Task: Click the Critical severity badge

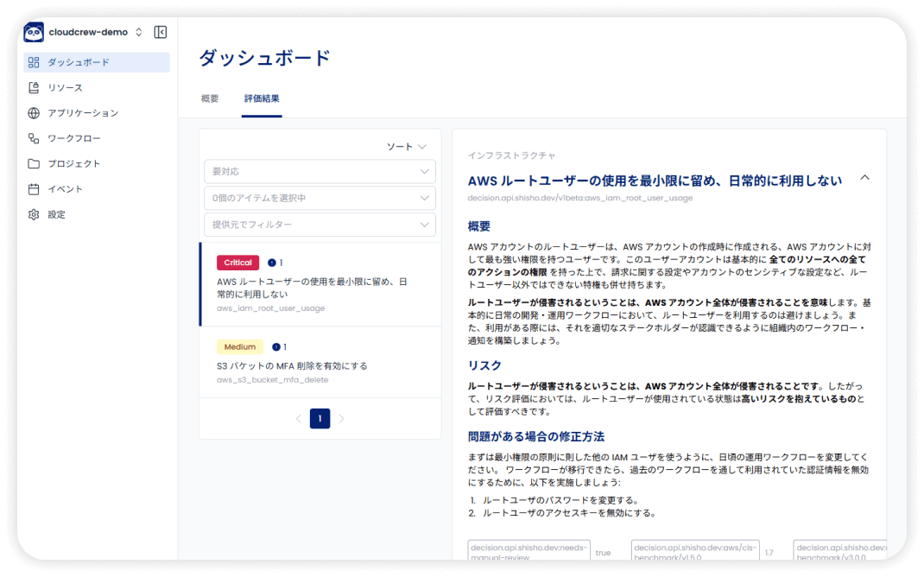Action: coord(238,263)
